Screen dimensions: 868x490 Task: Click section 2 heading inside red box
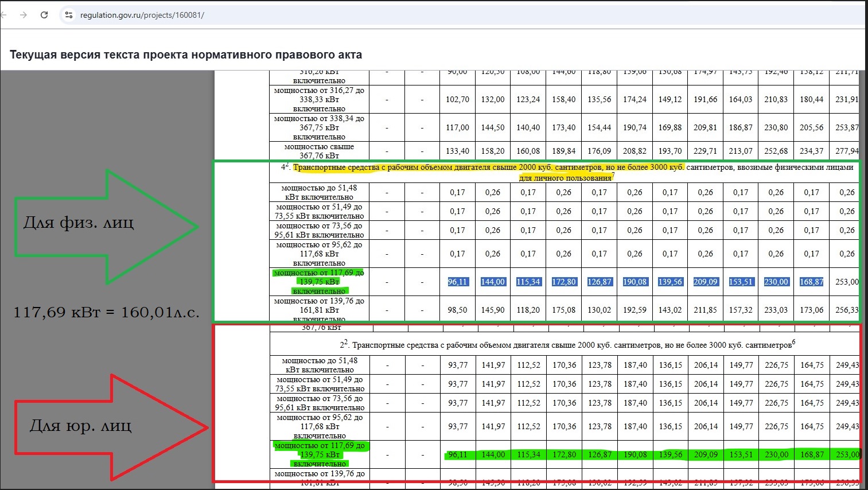(x=567, y=345)
